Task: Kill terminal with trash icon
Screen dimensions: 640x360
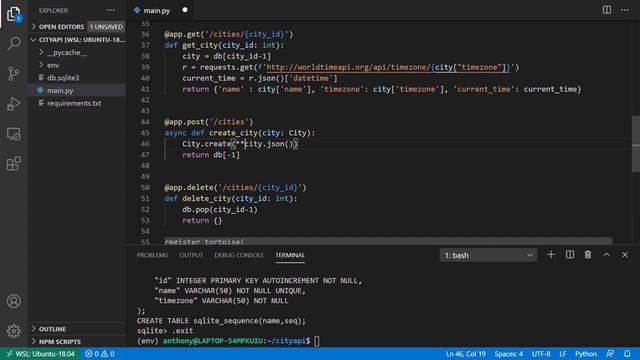Action: click(x=588, y=255)
